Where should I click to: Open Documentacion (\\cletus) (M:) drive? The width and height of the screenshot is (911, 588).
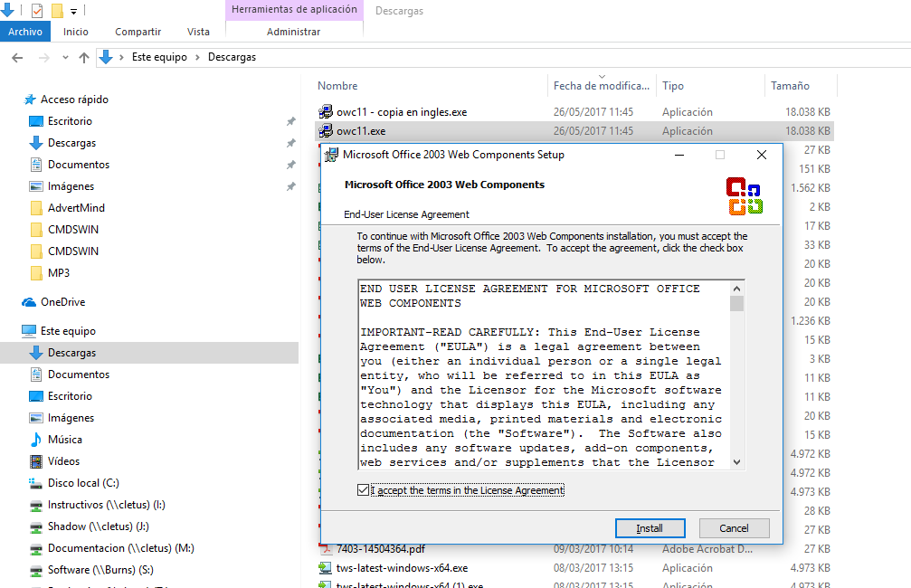[x=121, y=548]
